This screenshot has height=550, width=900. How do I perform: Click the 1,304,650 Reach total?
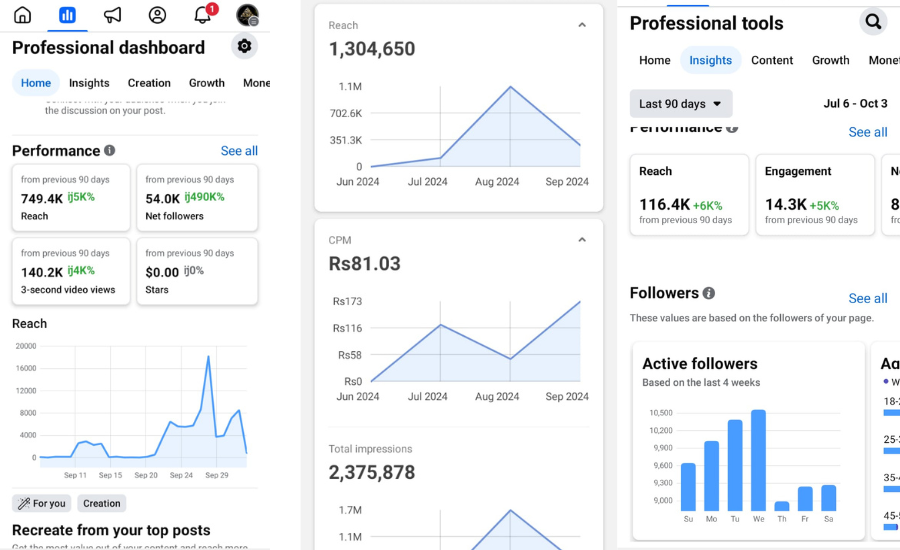(372, 49)
